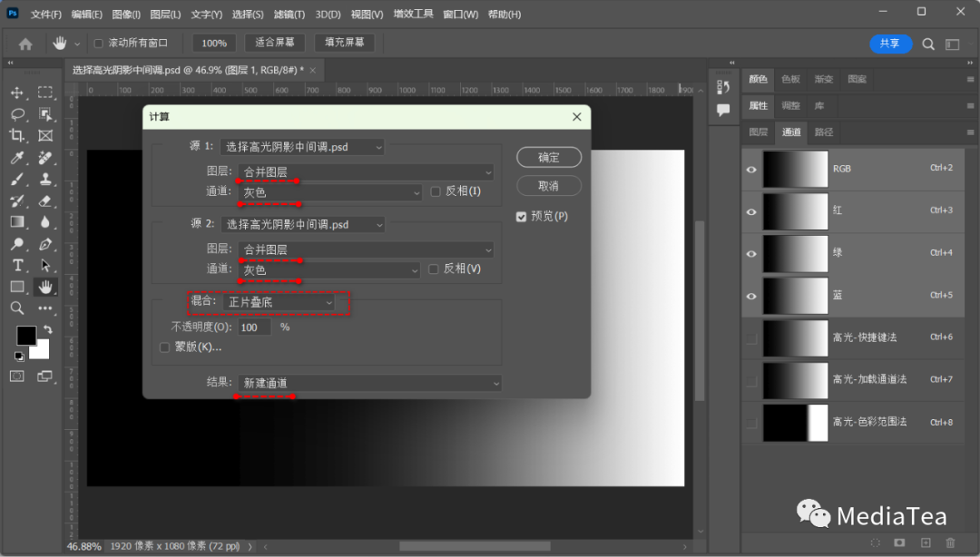Select the Clone Stamp tool

click(45, 180)
